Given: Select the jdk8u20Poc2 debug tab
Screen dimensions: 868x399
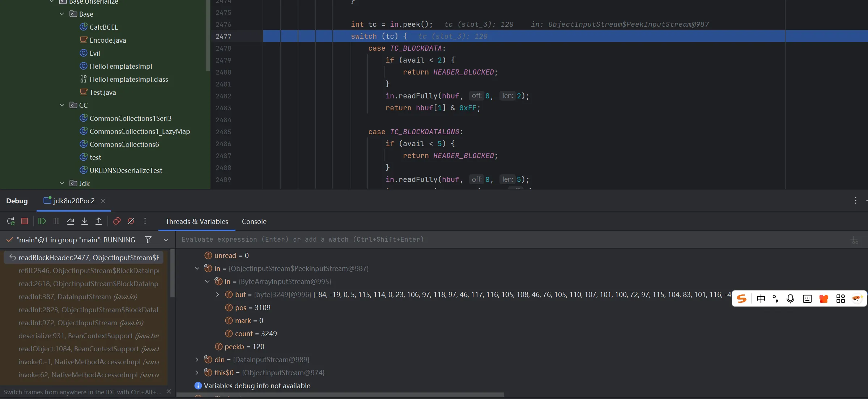Looking at the screenshot, I should coord(74,201).
